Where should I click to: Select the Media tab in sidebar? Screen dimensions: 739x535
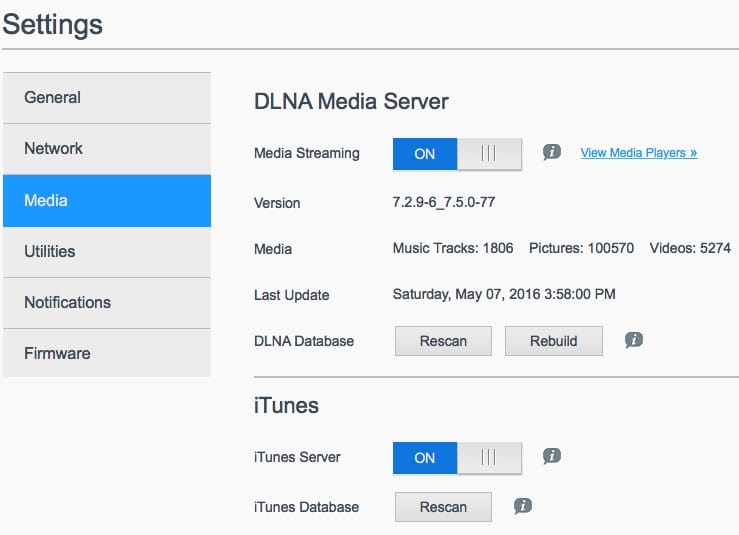tap(107, 200)
